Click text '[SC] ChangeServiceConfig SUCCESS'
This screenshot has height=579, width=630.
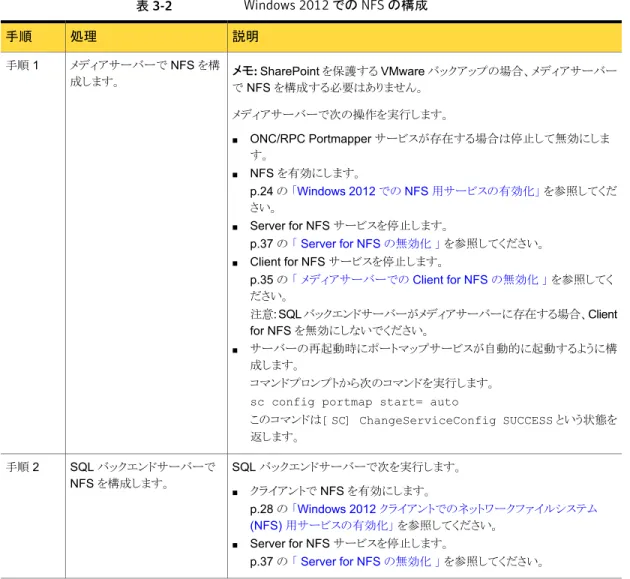click(x=438, y=420)
